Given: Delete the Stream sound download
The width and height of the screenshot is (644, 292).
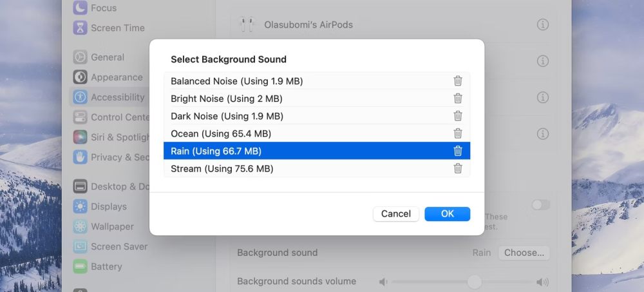Looking at the screenshot, I should [458, 168].
